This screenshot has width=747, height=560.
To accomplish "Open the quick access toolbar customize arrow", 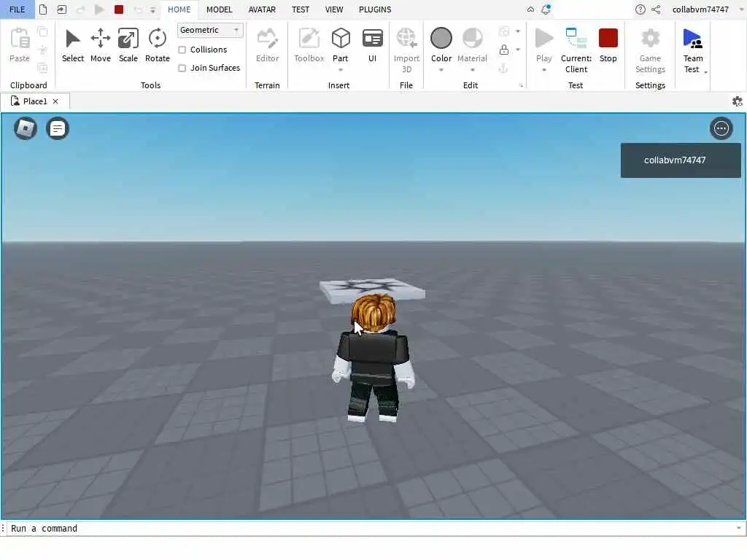I will coord(152,10).
